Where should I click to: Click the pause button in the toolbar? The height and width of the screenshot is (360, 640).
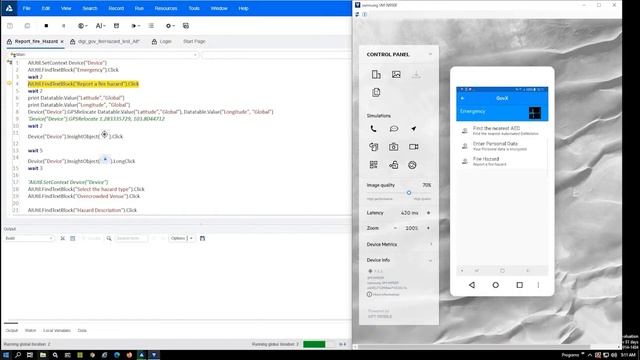coord(63,26)
